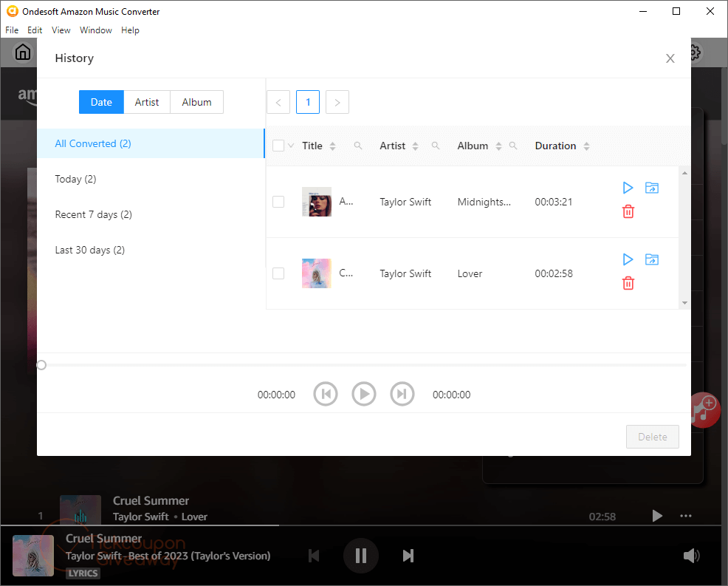Select All Converted (2) filter
728x586 pixels.
pyautogui.click(x=151, y=143)
